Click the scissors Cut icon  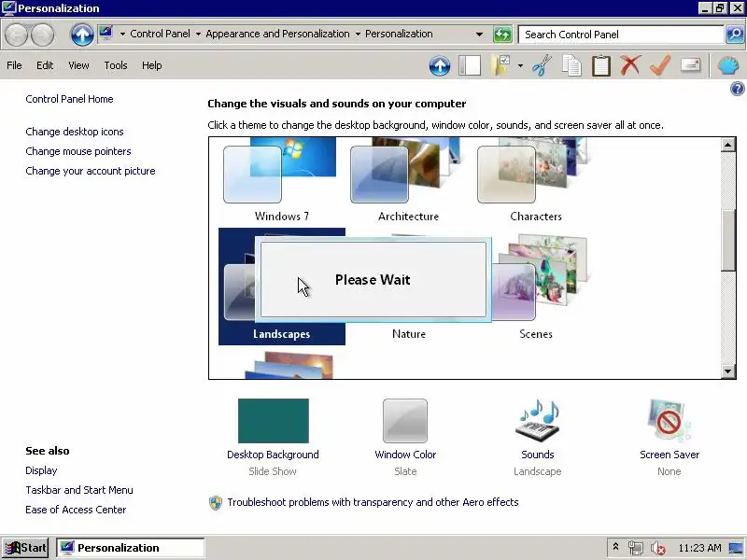click(543, 65)
